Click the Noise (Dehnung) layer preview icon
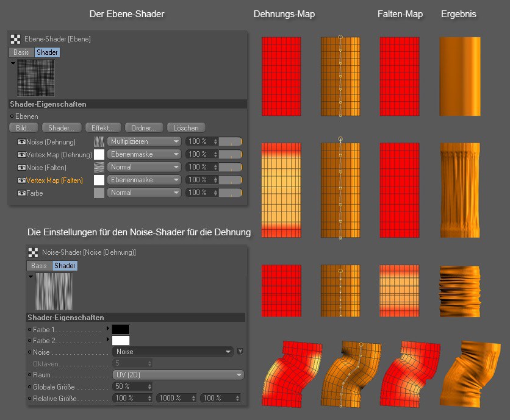This screenshot has height=420, width=510. 99,141
